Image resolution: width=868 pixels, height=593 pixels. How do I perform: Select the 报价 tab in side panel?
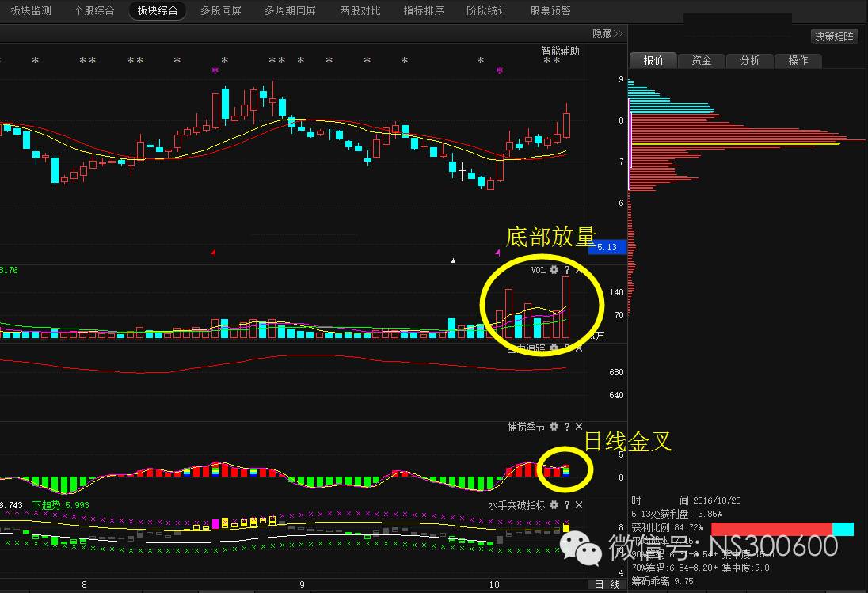653,60
